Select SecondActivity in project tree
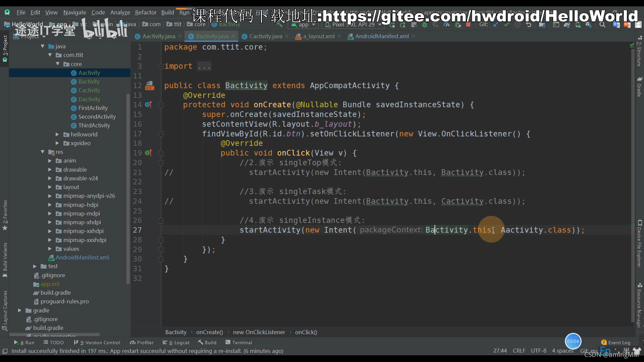The image size is (644, 362). (x=97, y=117)
